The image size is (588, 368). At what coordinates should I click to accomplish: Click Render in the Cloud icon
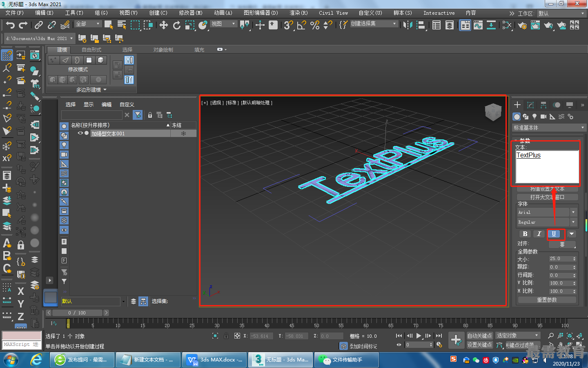click(562, 25)
